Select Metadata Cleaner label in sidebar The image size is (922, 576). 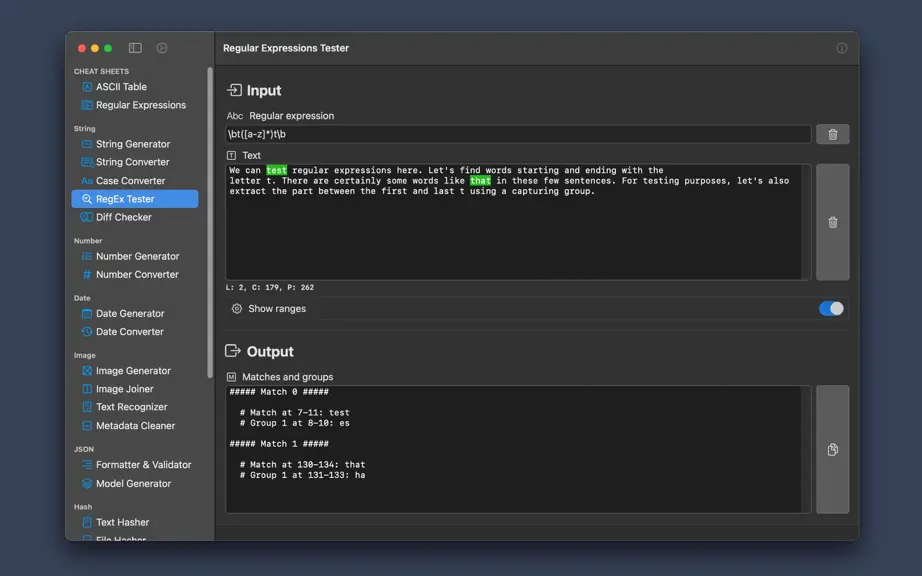click(x=136, y=426)
